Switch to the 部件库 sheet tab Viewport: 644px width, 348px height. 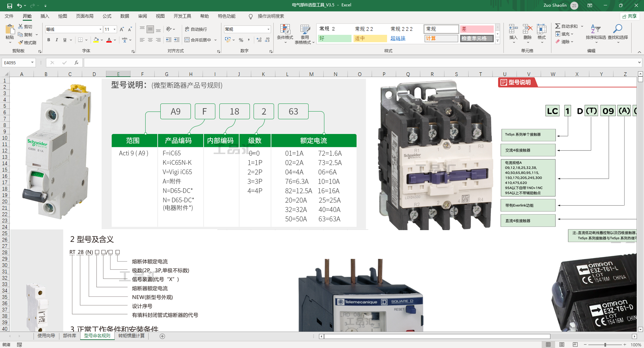[69, 336]
